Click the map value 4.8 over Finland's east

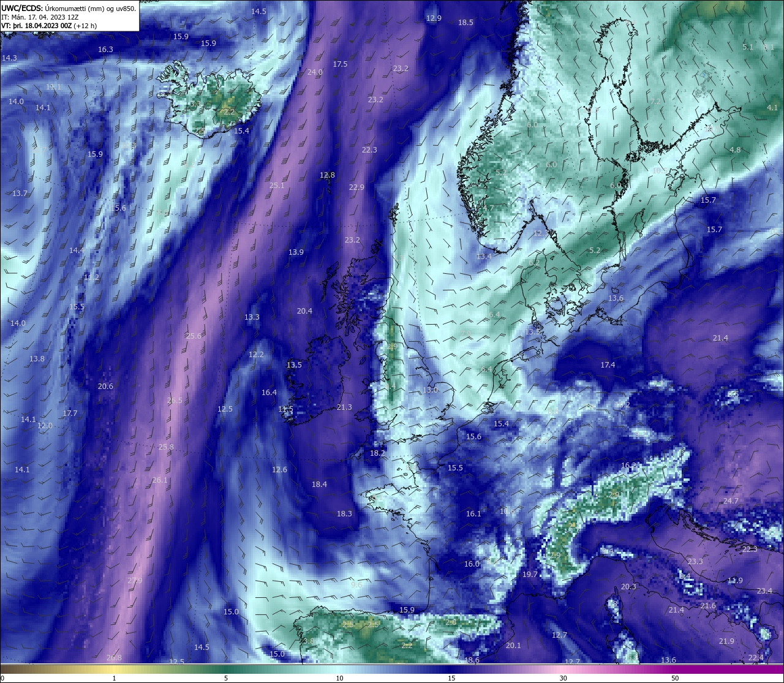(735, 150)
